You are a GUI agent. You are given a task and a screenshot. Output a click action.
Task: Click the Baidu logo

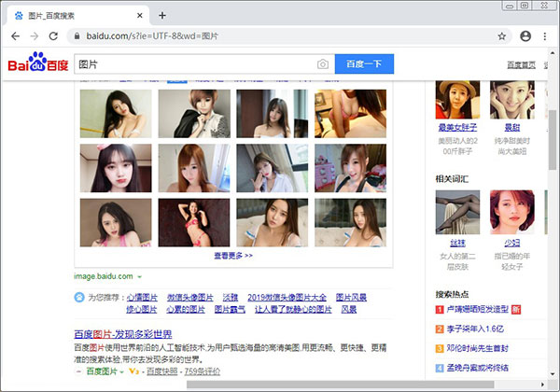click(38, 62)
